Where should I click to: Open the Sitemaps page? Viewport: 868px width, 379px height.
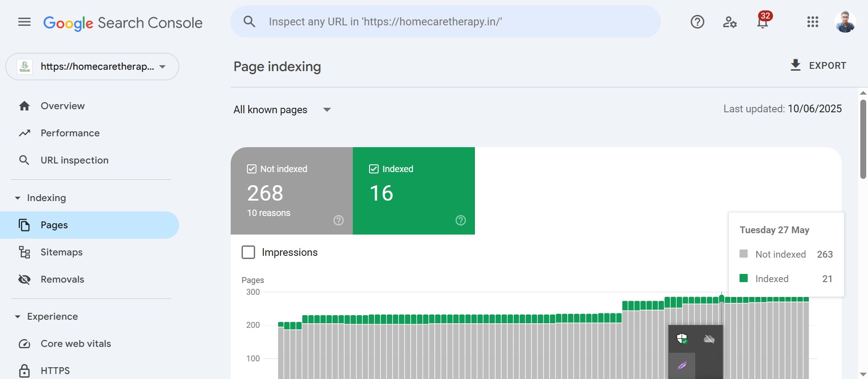click(90, 252)
